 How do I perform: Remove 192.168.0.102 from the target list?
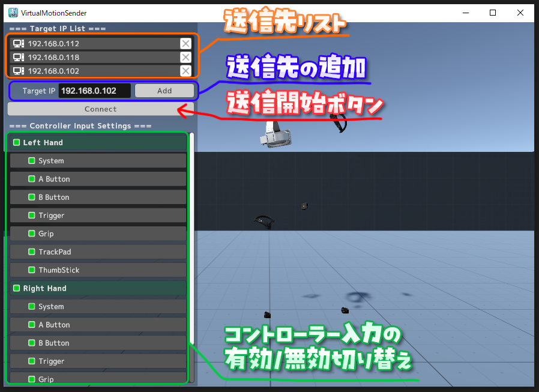coord(185,71)
